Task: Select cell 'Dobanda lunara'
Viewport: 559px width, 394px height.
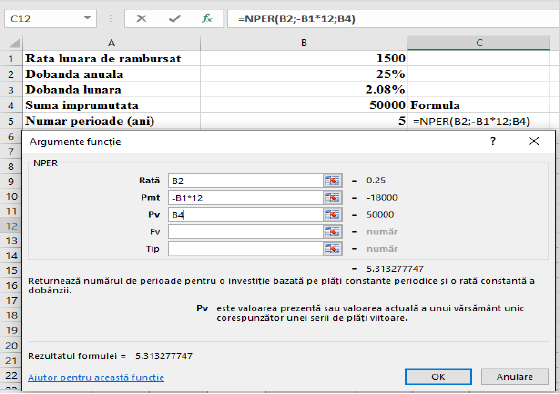Action: click(x=111, y=90)
